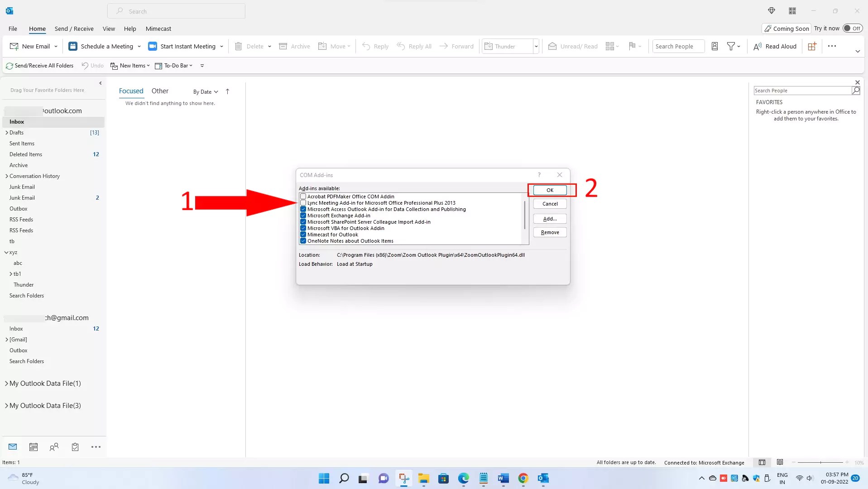Uncheck Mimecast for Outlook add-in
868x489 pixels.
(x=303, y=234)
